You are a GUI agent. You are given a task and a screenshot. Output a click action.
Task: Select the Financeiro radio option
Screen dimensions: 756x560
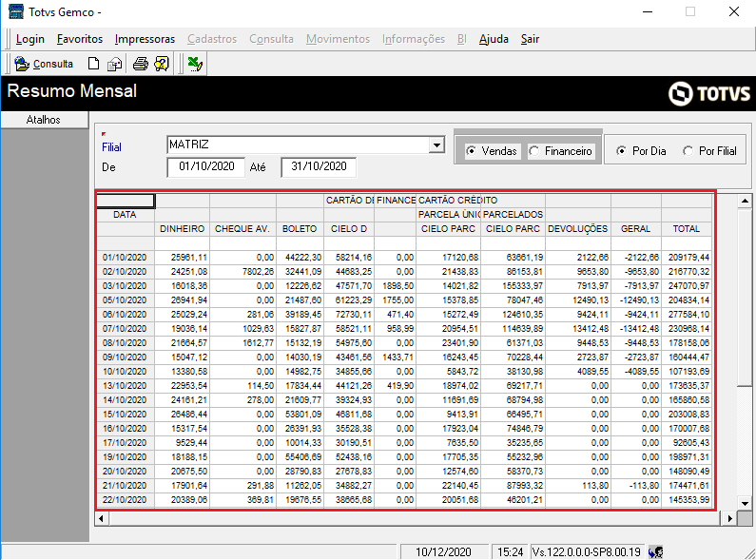point(561,151)
